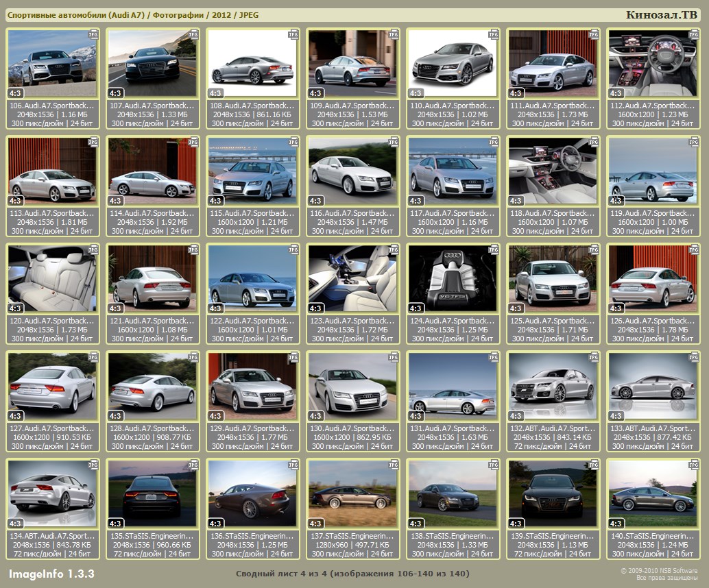Viewport: 709px width, 588px height.
Task: Click the header path 'Спортивные автомобили (Audi A7)'
Action: point(74,15)
